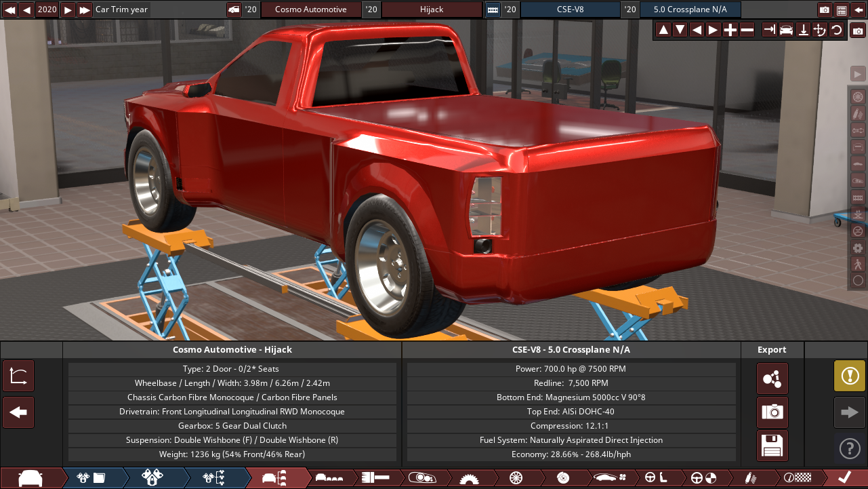Open the yellow warning exclamation button
Image resolution: width=868 pixels, height=489 pixels.
coord(850,376)
